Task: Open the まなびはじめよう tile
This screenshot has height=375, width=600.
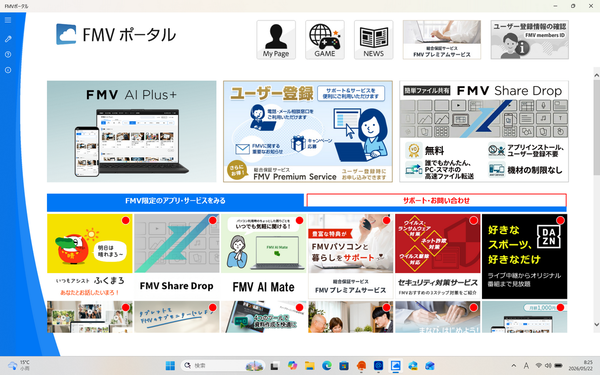Action: [x=437, y=317]
